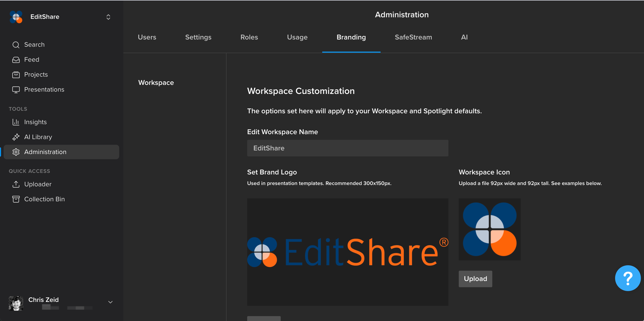Click the Administration gear icon

tap(16, 152)
